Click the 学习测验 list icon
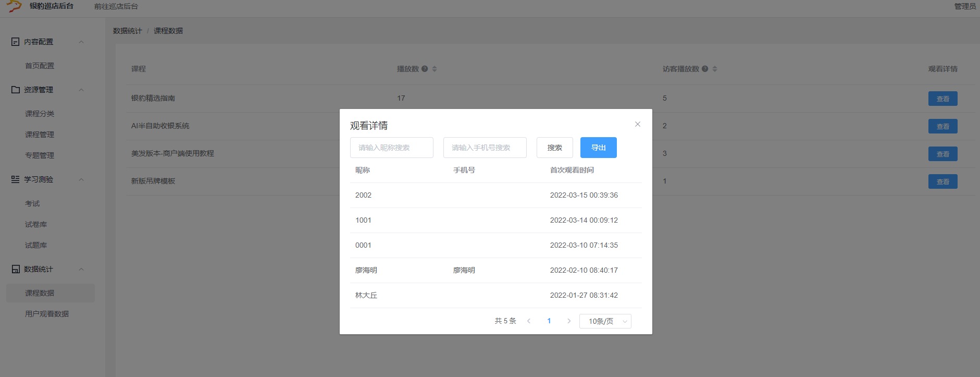The image size is (980, 377). click(x=16, y=179)
